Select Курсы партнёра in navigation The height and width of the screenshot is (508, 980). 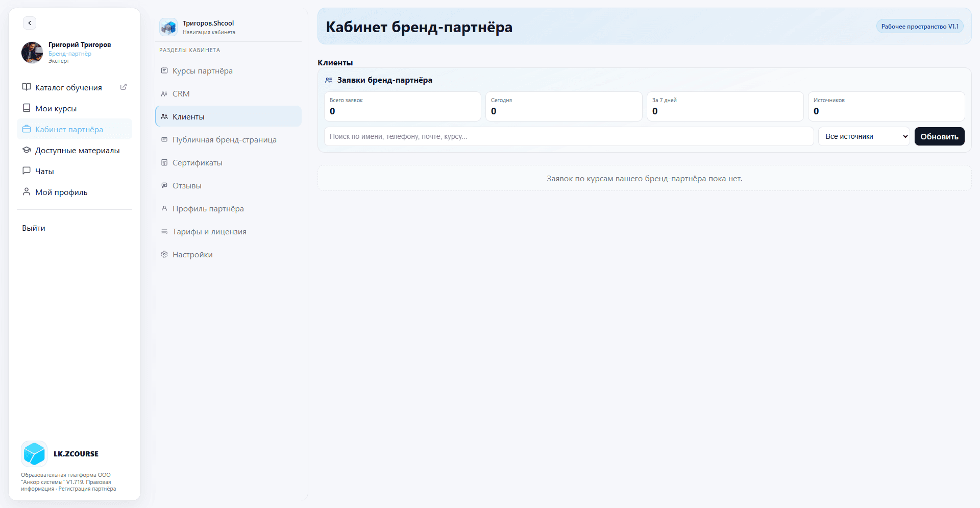(203, 70)
